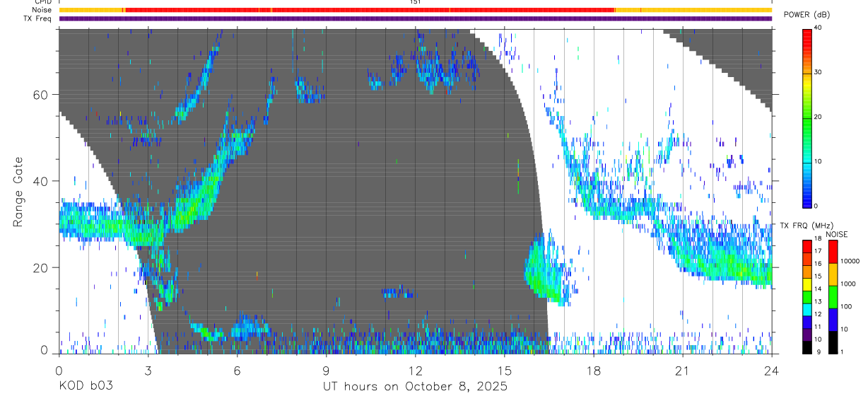Select the black 9–10 MHz TX FRQ swatch

[x=807, y=347]
